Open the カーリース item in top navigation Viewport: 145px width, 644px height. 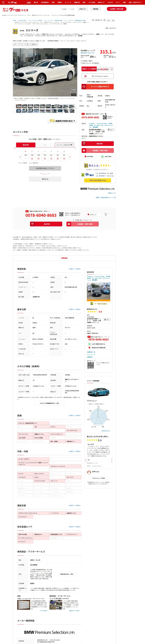tap(68, 2)
